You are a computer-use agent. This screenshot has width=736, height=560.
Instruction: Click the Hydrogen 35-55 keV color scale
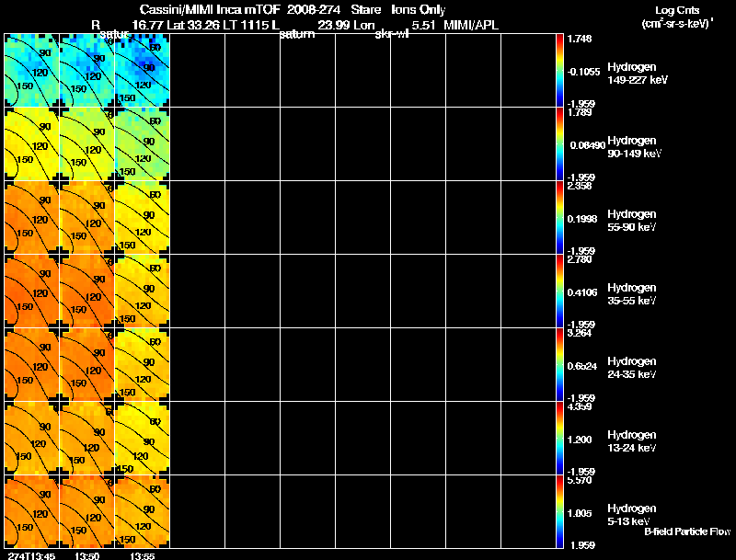(x=559, y=291)
